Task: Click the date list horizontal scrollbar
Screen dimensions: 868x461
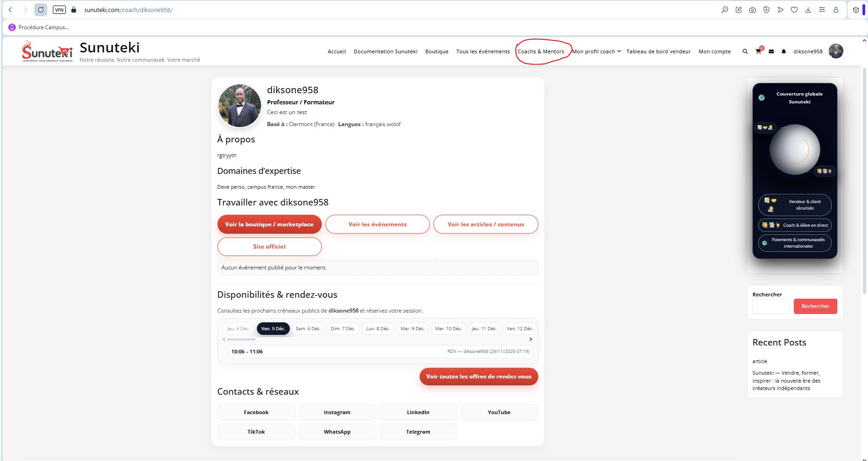Action: [x=241, y=339]
